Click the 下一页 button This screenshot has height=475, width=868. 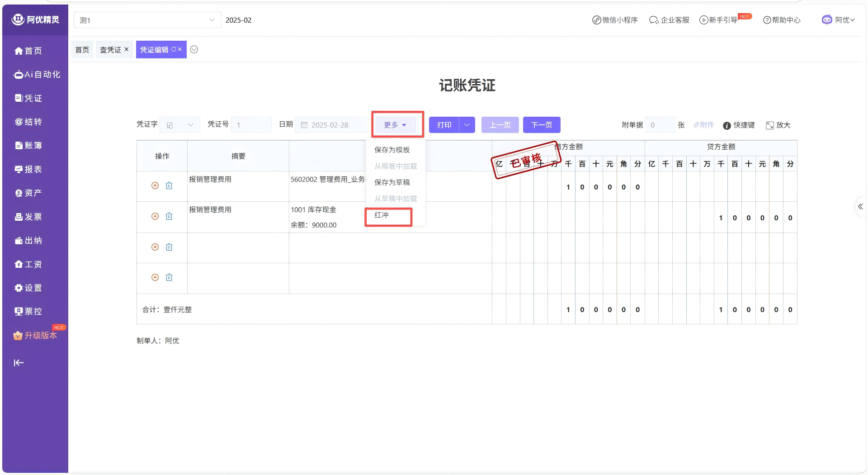541,125
